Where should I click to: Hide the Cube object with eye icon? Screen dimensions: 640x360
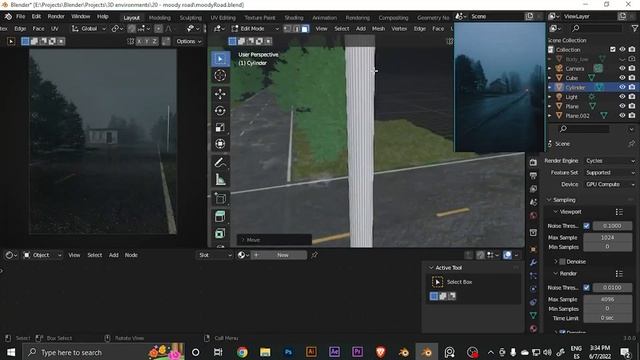pos(622,78)
